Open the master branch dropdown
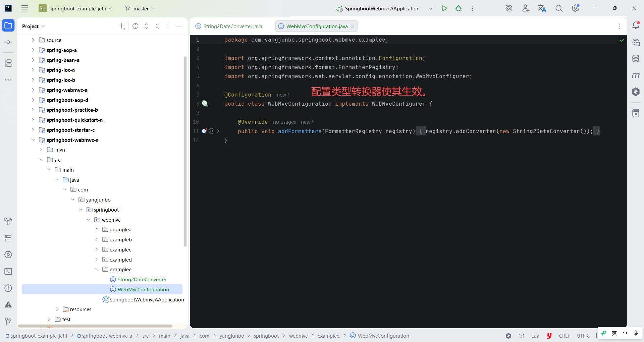644x342 pixels. [x=140, y=8]
